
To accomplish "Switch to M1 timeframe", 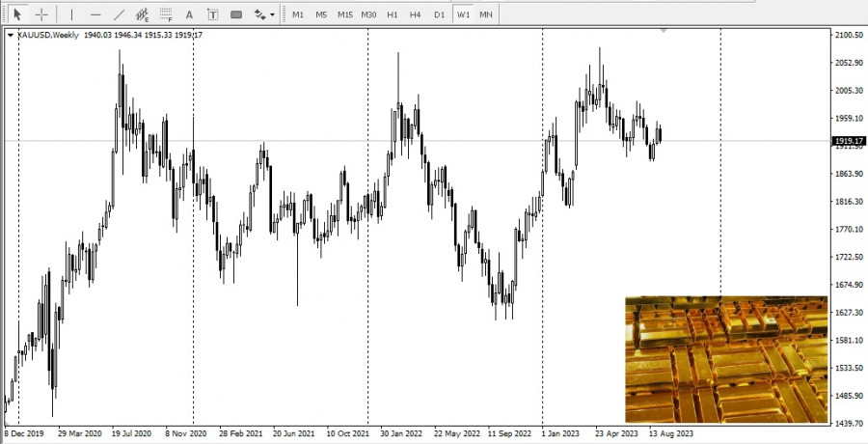I will point(298,14).
